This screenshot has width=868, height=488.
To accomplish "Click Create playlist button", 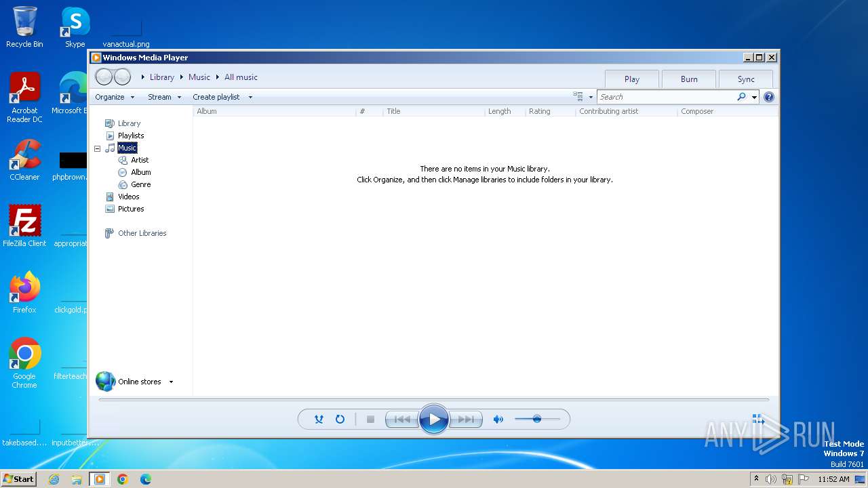I will click(x=216, y=97).
